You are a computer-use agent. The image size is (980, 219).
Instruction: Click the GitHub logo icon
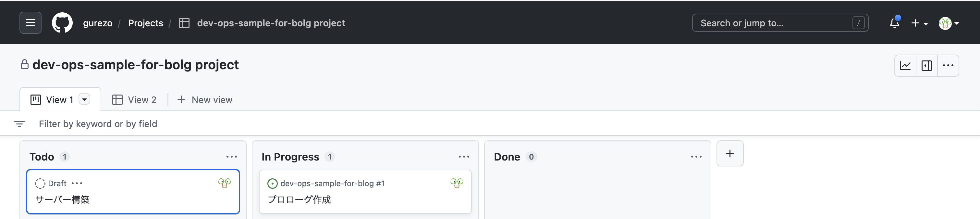pyautogui.click(x=62, y=23)
